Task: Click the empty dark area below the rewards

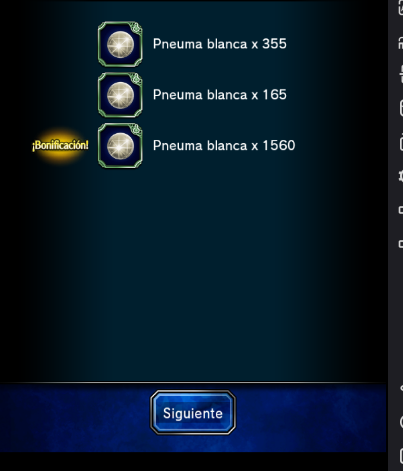Action: click(x=193, y=273)
